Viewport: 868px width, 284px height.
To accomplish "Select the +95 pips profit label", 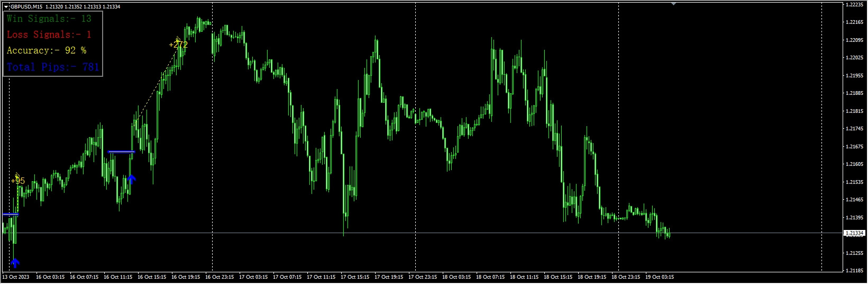I will [18, 181].
